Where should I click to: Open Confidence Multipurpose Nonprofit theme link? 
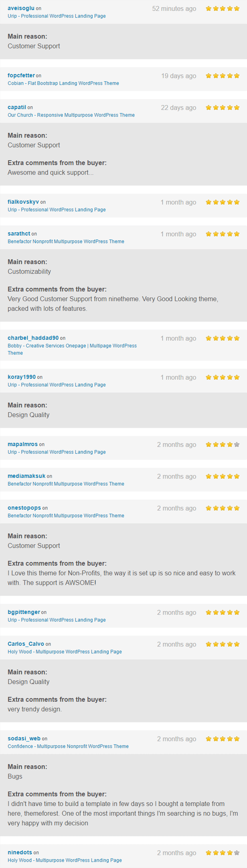(68, 747)
